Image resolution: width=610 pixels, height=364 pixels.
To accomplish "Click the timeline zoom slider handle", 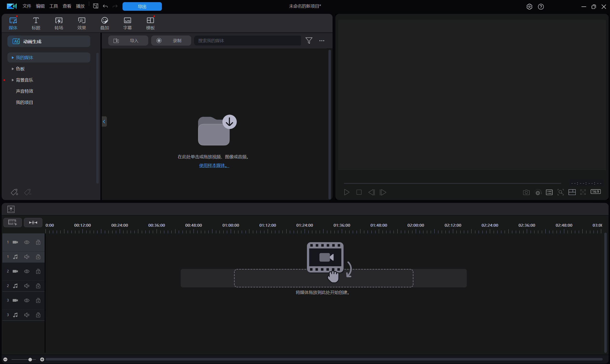I will (x=30, y=359).
